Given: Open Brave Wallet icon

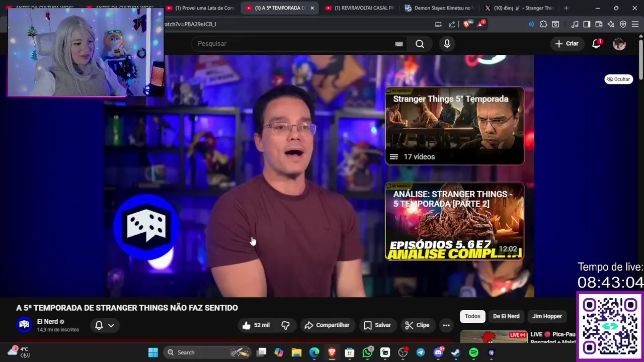Looking at the screenshot, I should pyautogui.click(x=599, y=24).
